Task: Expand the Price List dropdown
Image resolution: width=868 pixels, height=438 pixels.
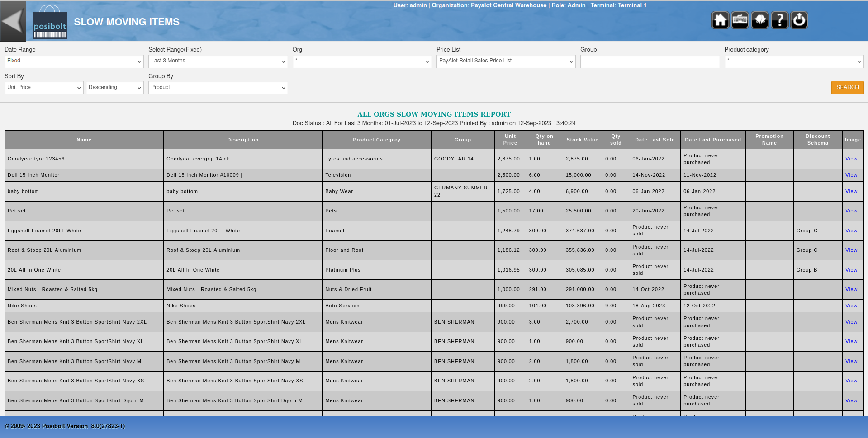Action: tap(506, 61)
